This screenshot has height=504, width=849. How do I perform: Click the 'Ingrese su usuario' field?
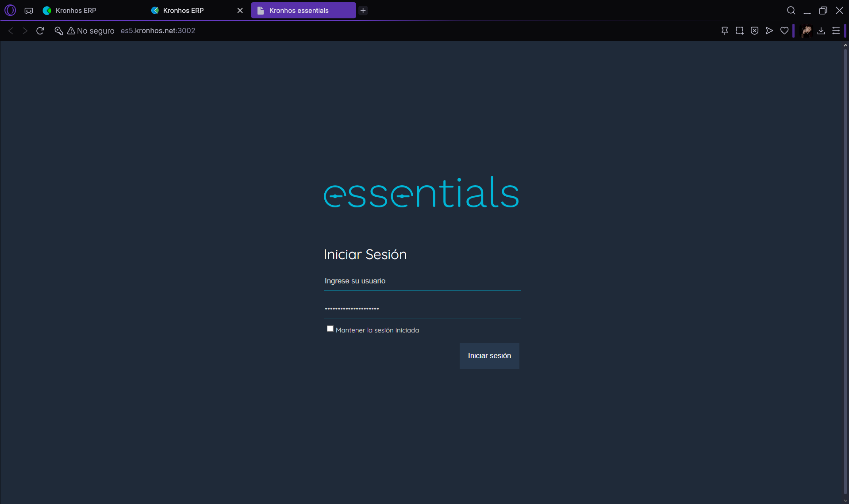[422, 281]
